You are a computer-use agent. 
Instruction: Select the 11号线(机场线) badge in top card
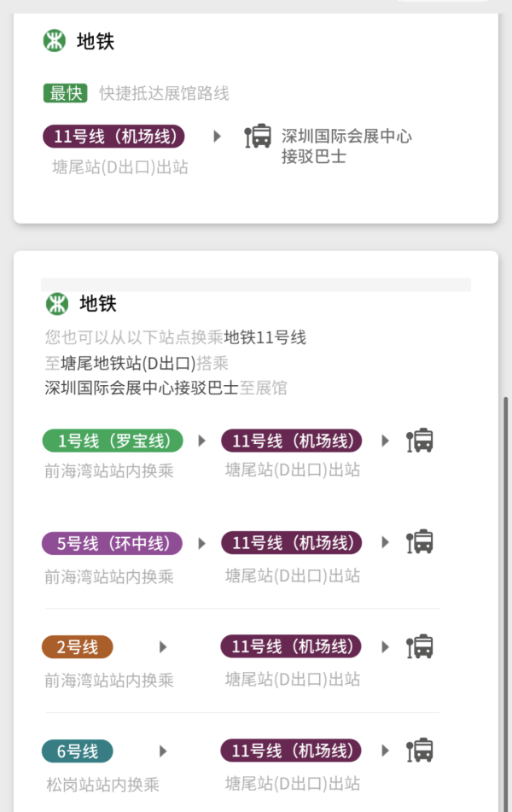click(x=113, y=136)
